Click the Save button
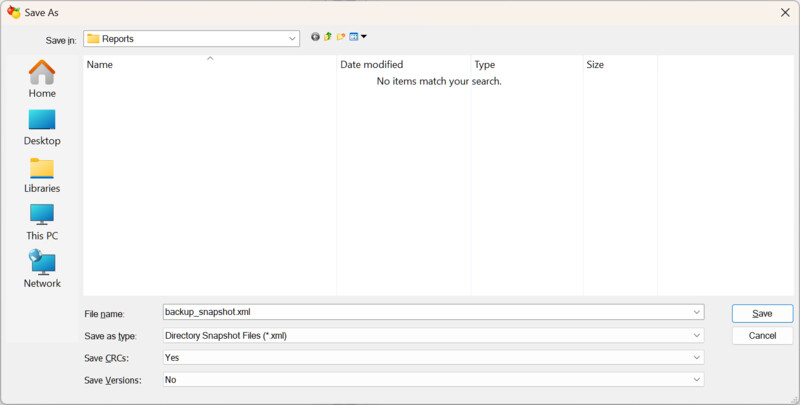Image resolution: width=800 pixels, height=405 pixels. click(762, 314)
